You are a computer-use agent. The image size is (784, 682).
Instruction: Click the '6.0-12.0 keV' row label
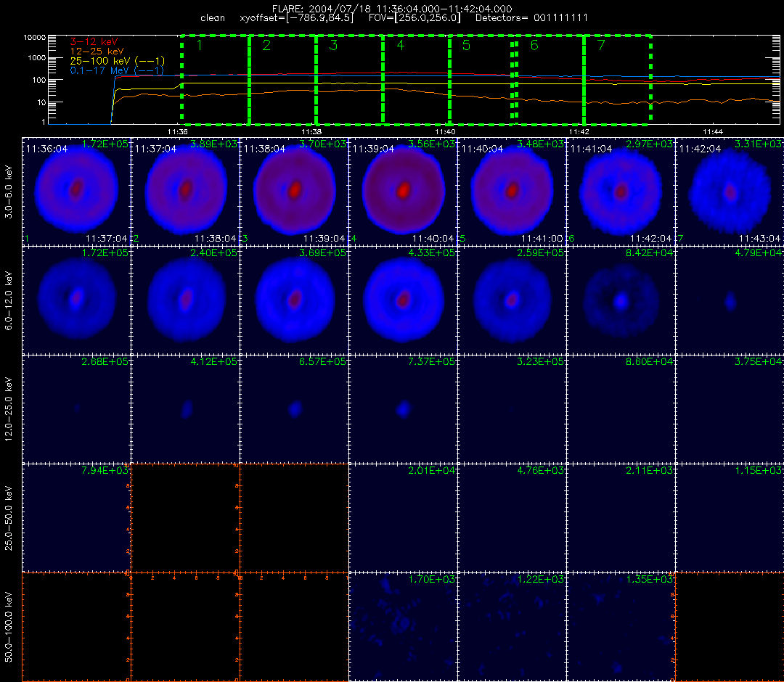coord(9,301)
